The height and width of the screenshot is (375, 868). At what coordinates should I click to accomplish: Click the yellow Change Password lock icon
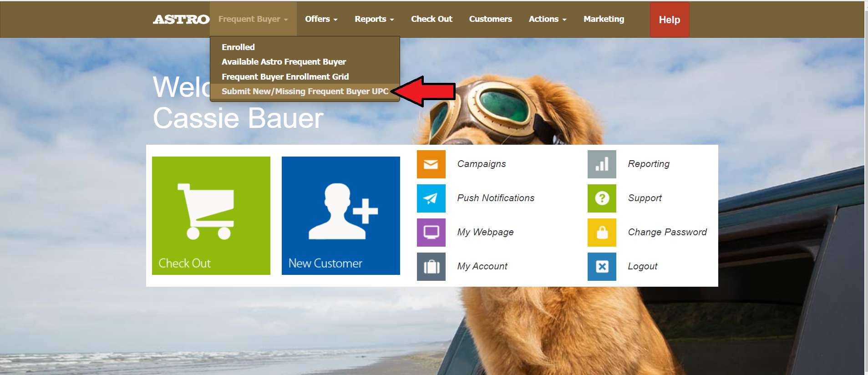click(602, 233)
